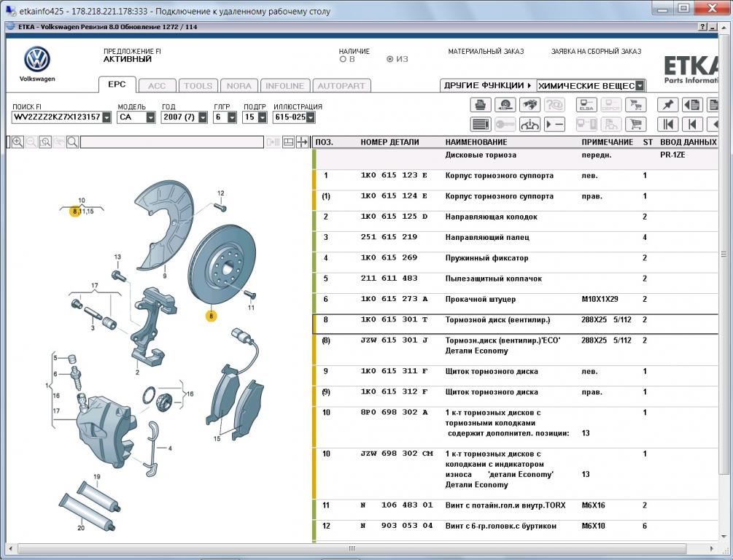Switch to the ACC tab

point(157,86)
